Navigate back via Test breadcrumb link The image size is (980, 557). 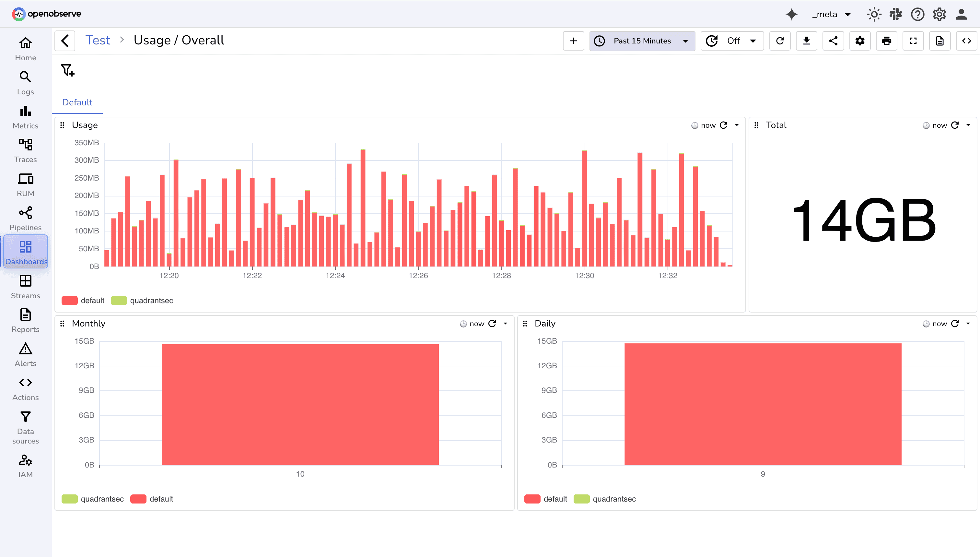[x=98, y=40]
